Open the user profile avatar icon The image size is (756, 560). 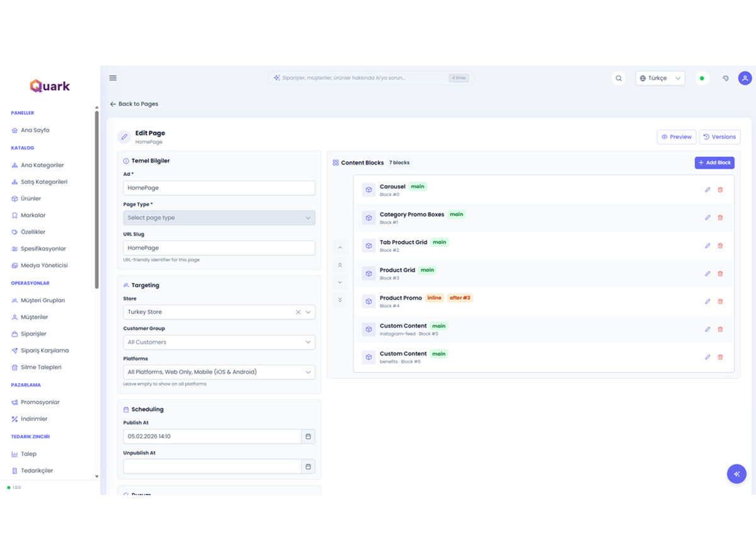click(x=745, y=78)
